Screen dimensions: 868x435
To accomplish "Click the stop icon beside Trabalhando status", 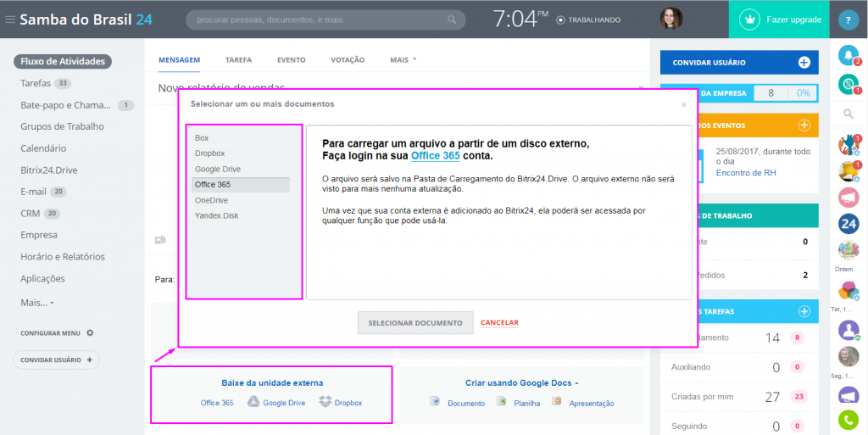I will point(560,20).
